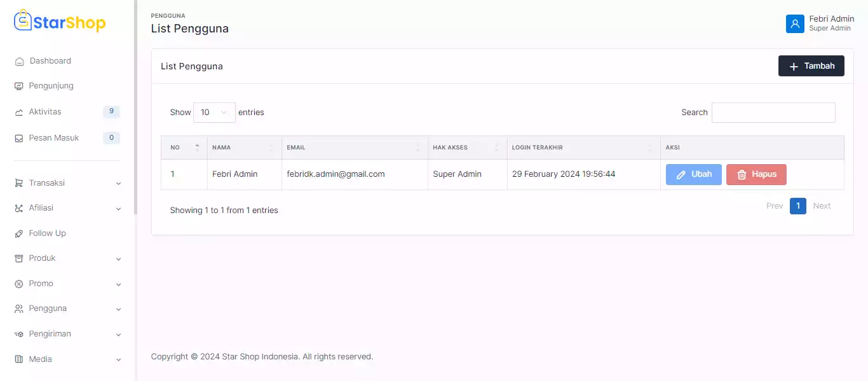Click the Pengunjung monitor icon

[19, 87]
